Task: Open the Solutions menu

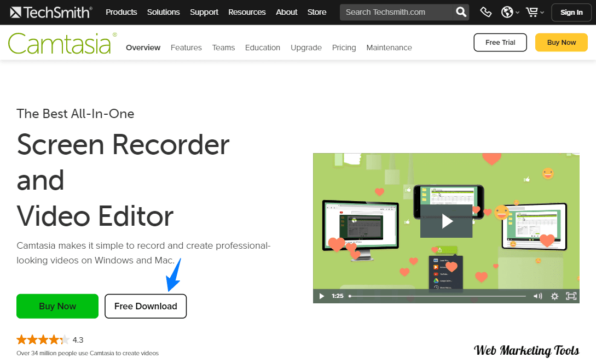Action: click(164, 12)
